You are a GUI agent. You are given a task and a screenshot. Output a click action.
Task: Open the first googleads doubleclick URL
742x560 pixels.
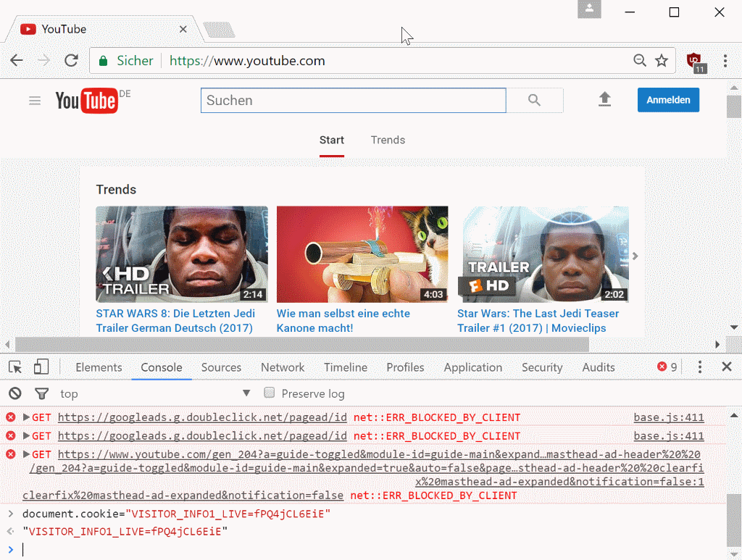click(203, 417)
